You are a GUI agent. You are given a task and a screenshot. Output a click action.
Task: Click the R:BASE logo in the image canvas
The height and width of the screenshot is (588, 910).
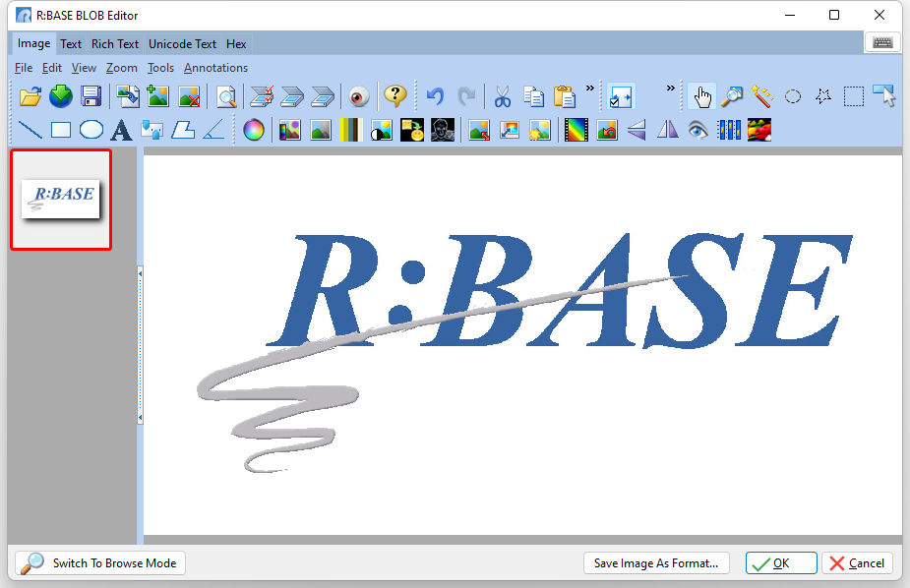pos(525,352)
